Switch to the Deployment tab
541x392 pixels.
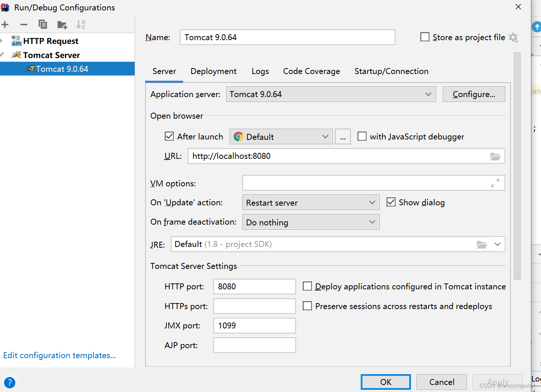[x=214, y=71]
